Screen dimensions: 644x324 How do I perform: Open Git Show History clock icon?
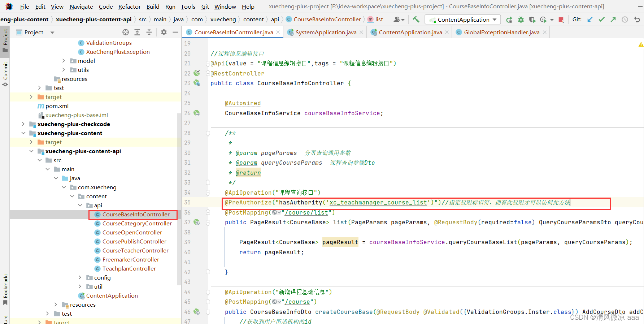[625, 20]
